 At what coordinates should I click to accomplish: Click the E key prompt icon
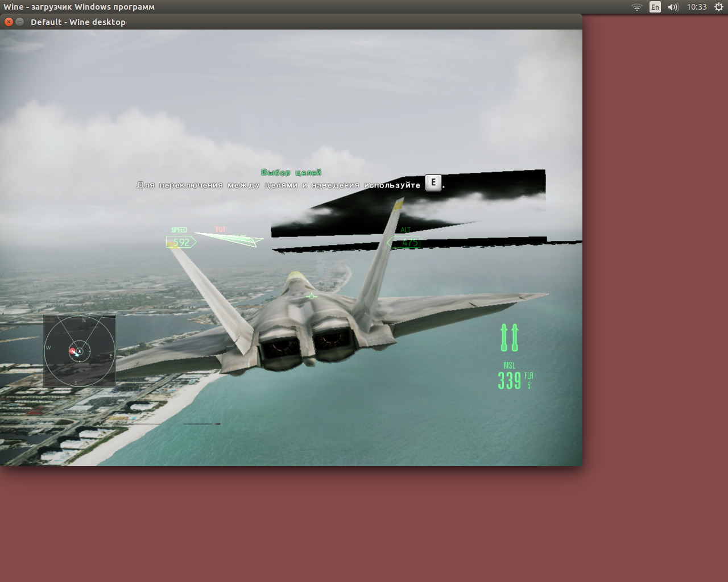(433, 182)
